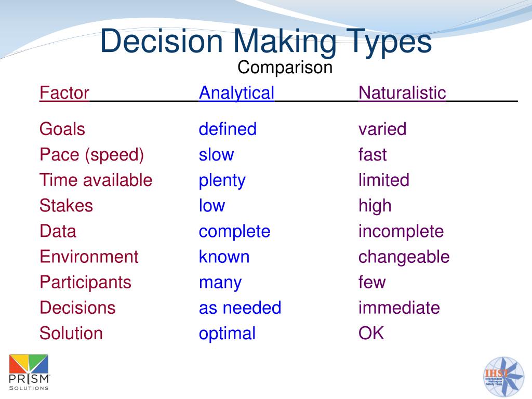Click the Naturalistic column header
Screen dimensions: 532x399
click(402, 92)
